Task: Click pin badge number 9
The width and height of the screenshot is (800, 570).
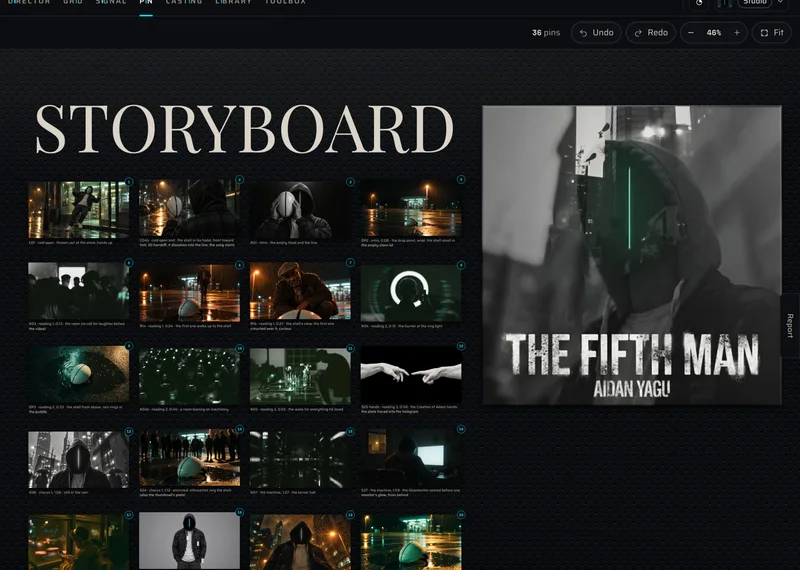Action: (129, 346)
